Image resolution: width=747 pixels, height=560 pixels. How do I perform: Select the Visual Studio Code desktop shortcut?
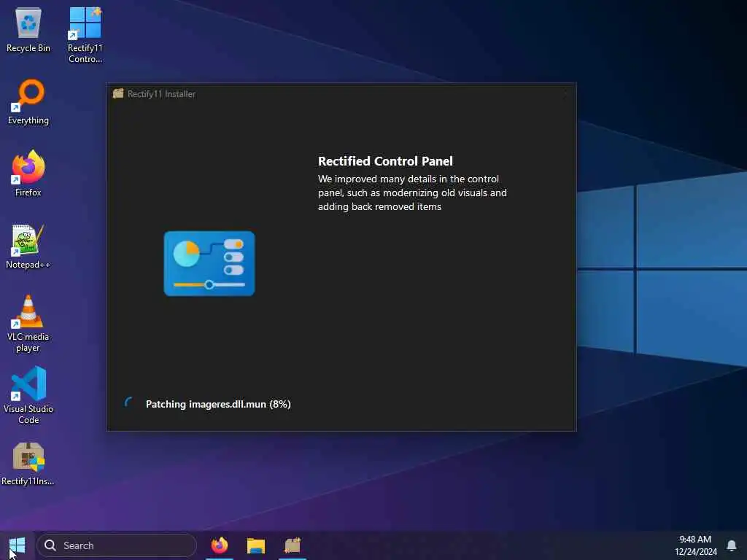(x=28, y=395)
